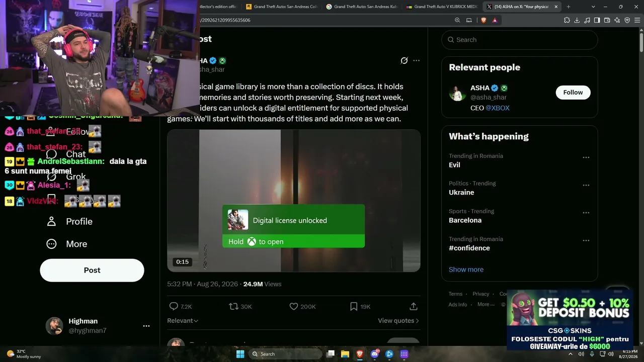
Task: Open the Grok icon on the ASHA post header
Action: coord(404,61)
